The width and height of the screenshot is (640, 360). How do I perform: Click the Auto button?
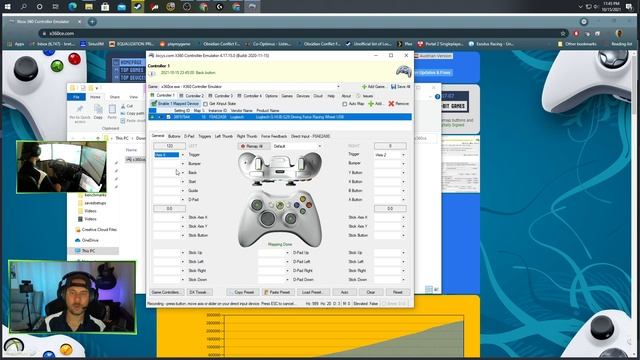(344, 292)
